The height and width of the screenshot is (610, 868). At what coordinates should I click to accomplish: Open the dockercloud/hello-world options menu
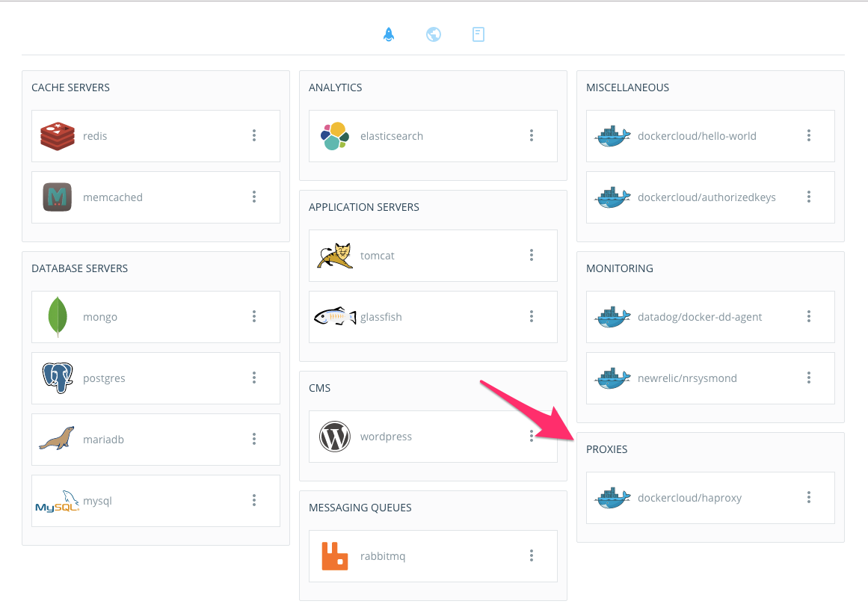pyautogui.click(x=809, y=135)
